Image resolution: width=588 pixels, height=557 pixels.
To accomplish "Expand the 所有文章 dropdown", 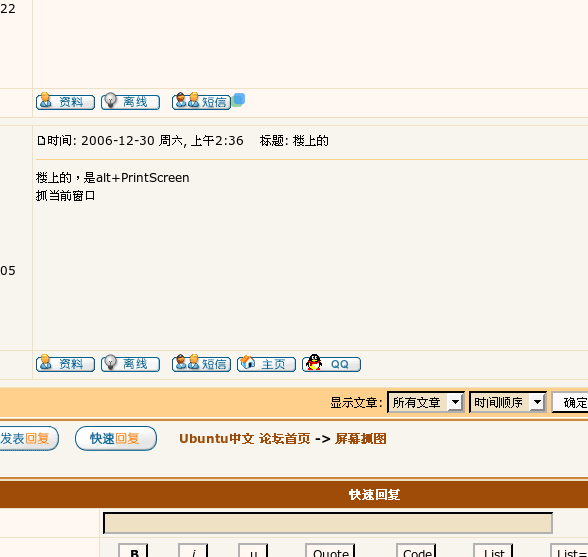I will (x=426, y=402).
